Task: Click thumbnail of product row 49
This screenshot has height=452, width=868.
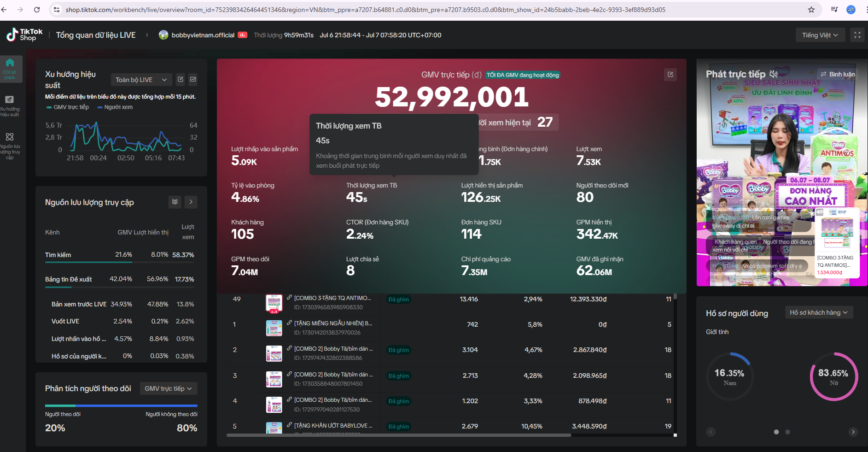Action: point(274,304)
